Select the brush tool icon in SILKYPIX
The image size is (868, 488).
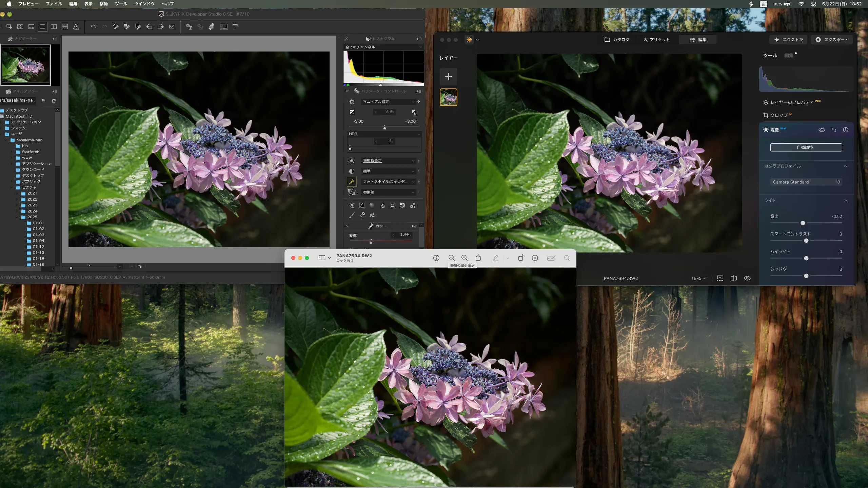click(x=352, y=215)
